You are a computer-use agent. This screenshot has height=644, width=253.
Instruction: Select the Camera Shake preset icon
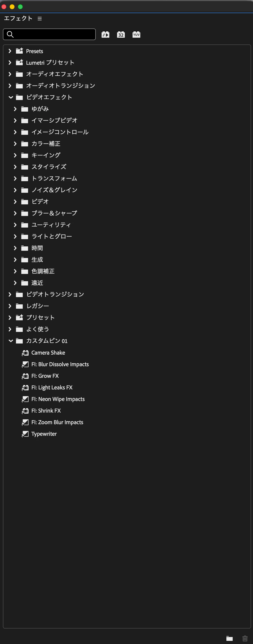[25, 353]
